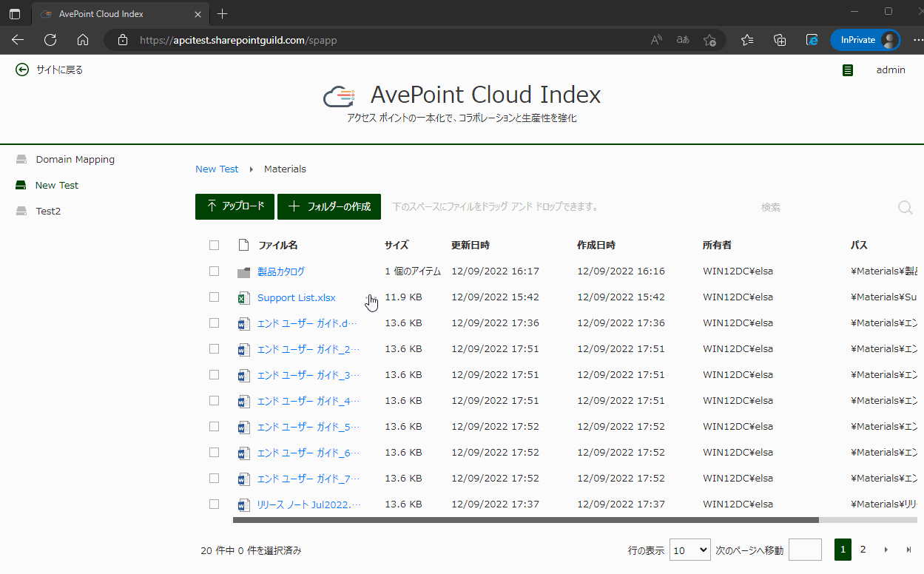View site information lock icon

[x=123, y=40]
